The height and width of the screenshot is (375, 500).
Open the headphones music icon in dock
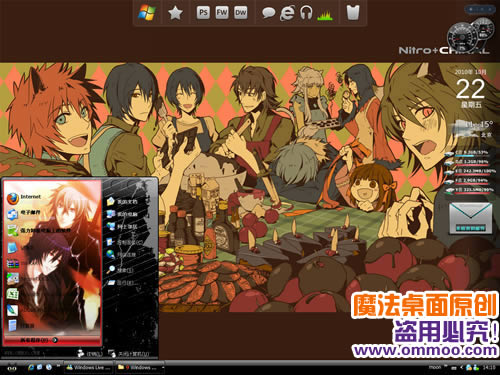coord(306,13)
